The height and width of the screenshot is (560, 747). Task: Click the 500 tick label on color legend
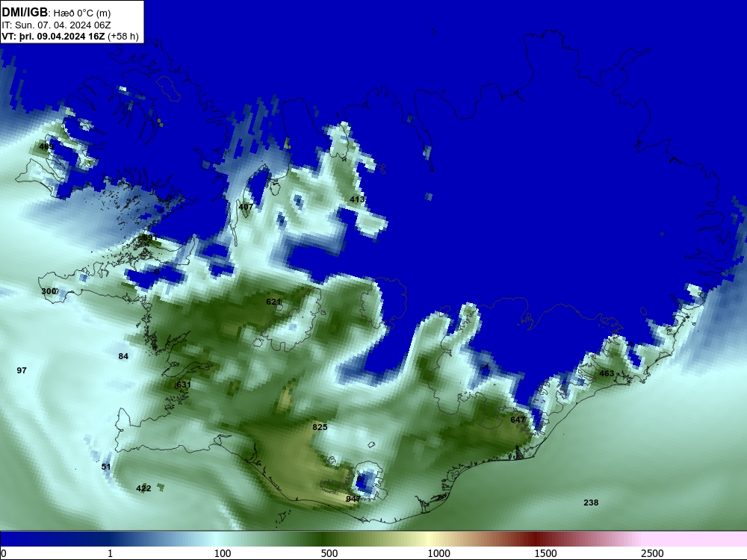click(x=329, y=553)
